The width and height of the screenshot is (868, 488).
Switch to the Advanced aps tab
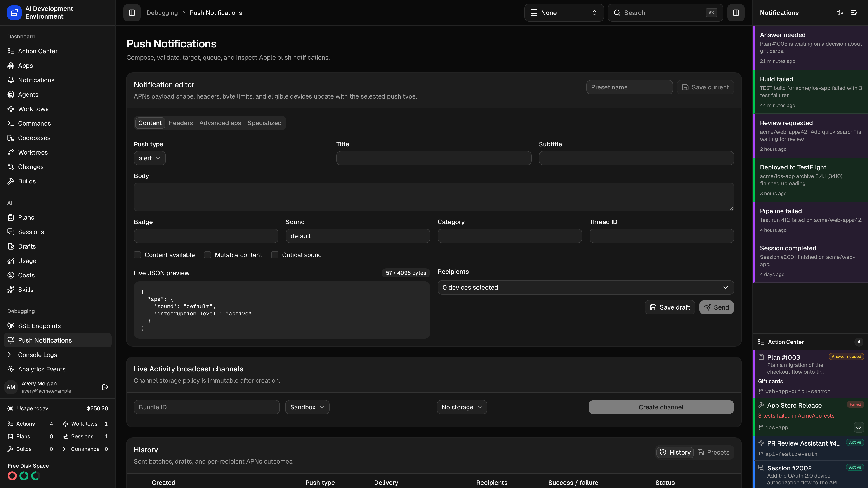coord(220,123)
